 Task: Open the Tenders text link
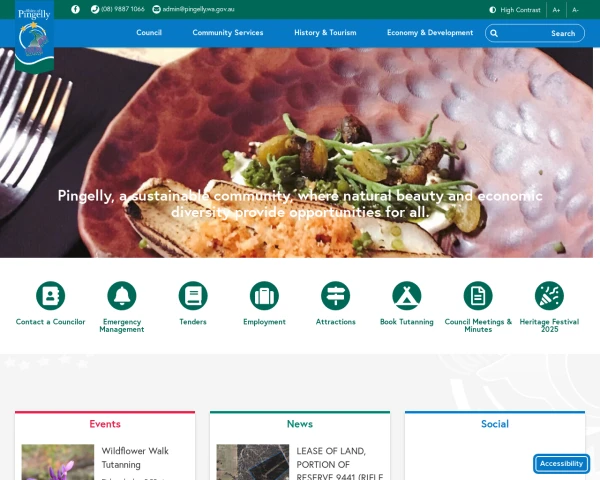point(193,322)
